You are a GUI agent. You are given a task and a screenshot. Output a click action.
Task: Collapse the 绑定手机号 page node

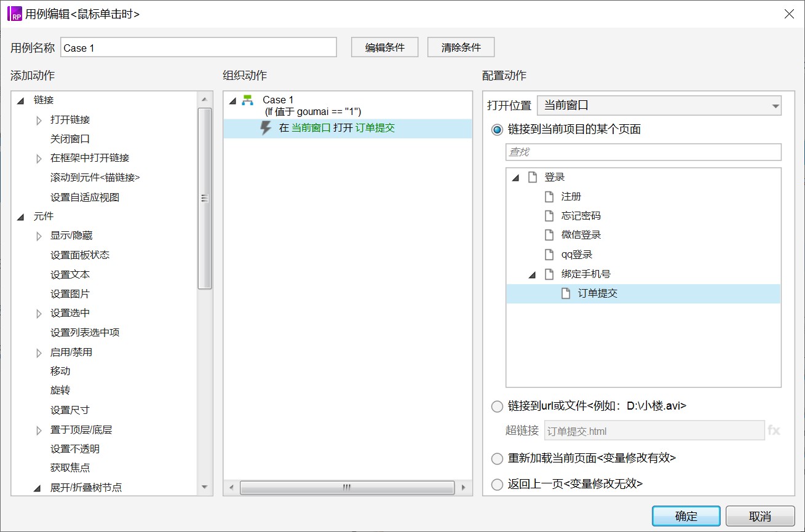coord(533,275)
